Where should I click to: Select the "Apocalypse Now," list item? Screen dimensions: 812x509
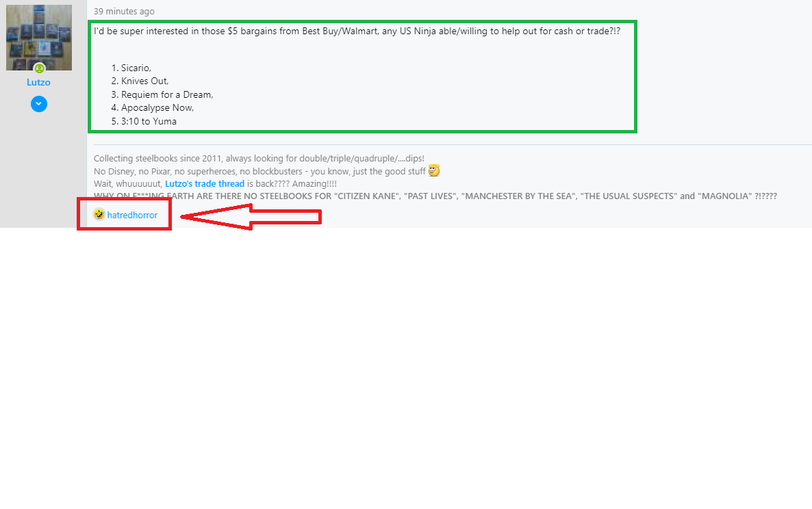[157, 108]
